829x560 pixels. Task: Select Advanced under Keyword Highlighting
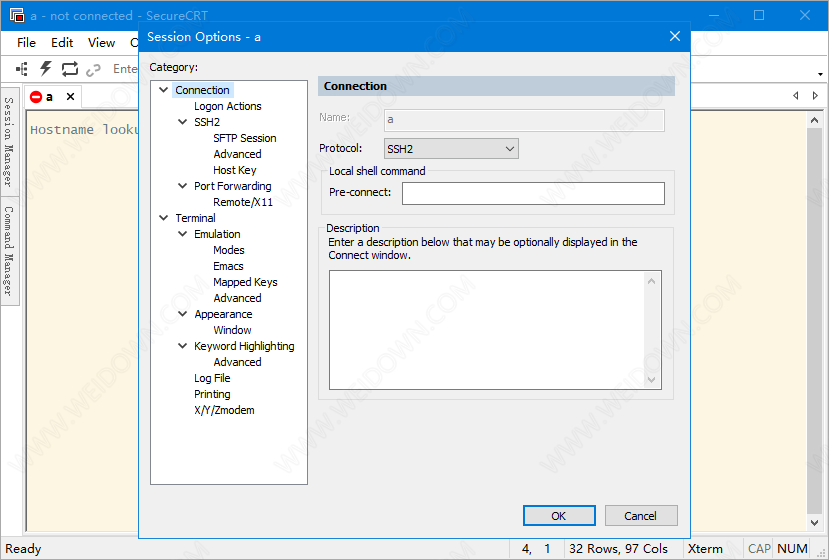(237, 362)
